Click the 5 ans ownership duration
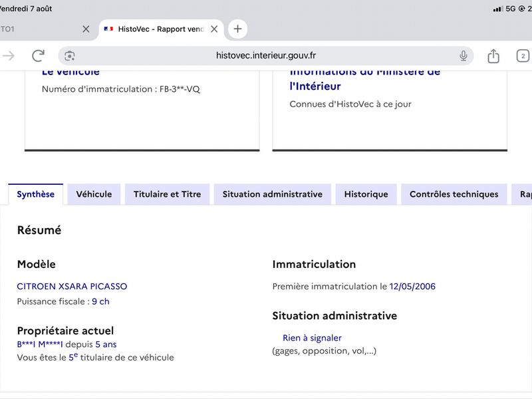 coord(106,344)
